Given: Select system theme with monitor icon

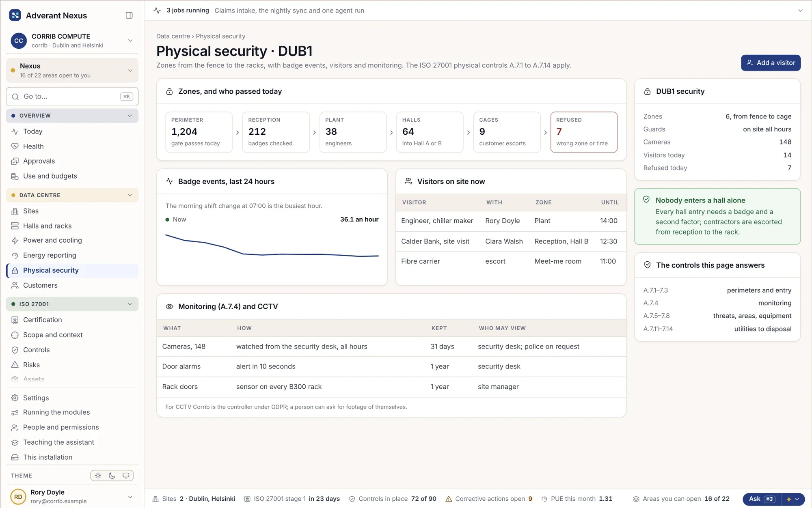Looking at the screenshot, I should [126, 476].
